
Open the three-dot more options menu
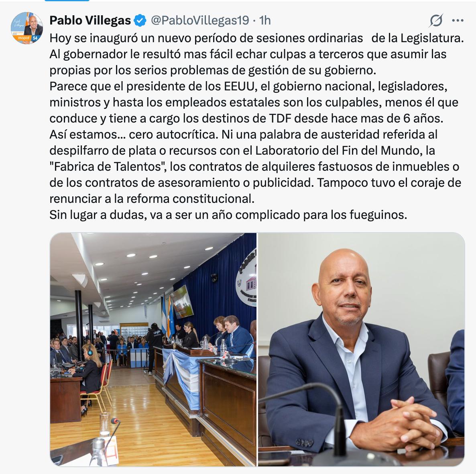458,20
